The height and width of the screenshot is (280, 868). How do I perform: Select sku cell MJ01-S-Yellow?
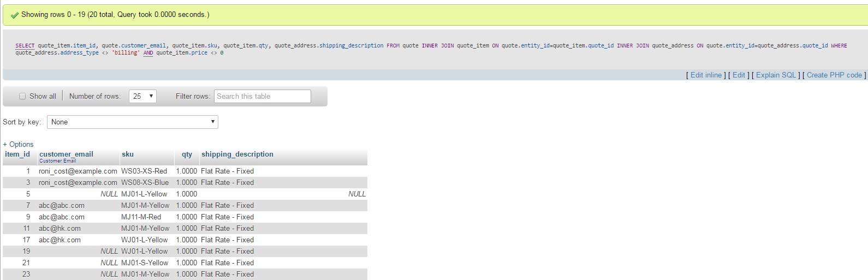coord(145,263)
